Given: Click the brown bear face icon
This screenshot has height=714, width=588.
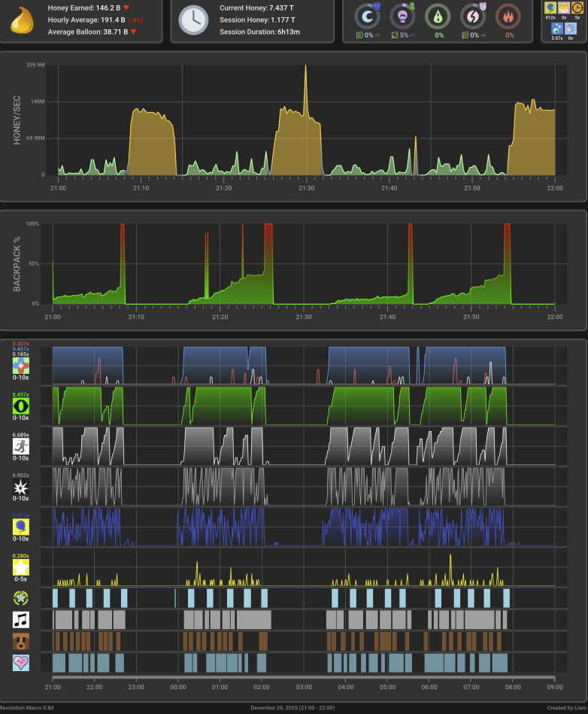Looking at the screenshot, I should (x=20, y=641).
